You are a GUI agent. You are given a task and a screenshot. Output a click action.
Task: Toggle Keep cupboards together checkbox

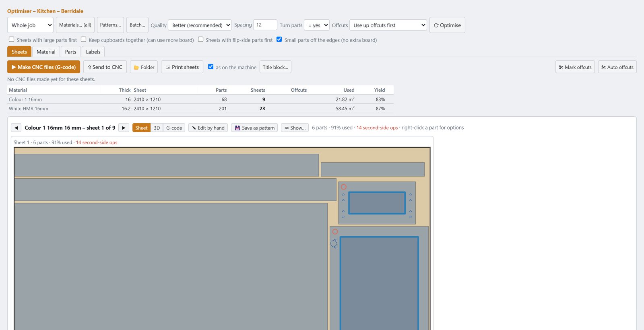point(83,39)
